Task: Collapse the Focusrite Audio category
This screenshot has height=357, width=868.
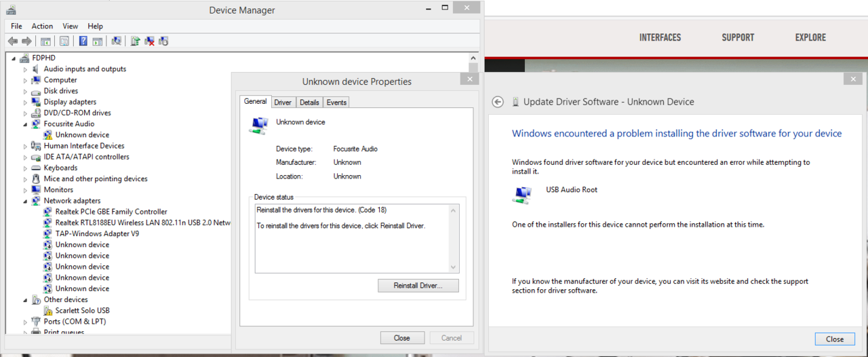Action: (x=26, y=124)
